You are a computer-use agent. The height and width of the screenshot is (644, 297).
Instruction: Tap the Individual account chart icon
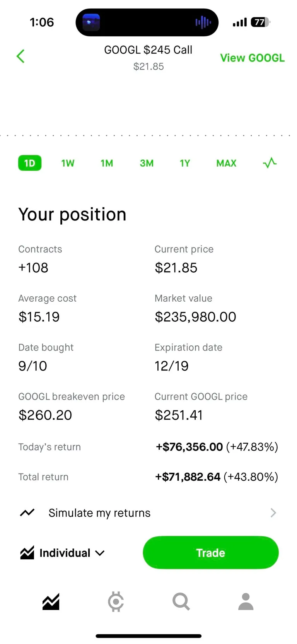click(27, 553)
